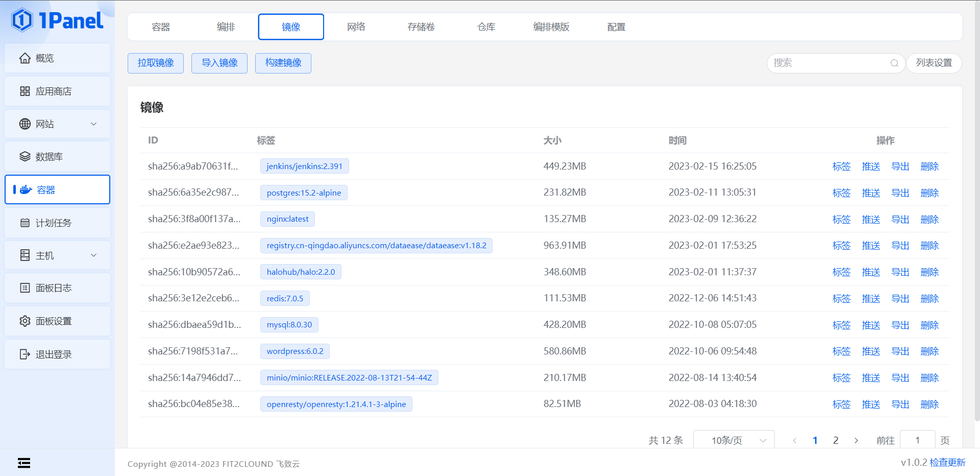The height and width of the screenshot is (476, 980).
Task: Click the mysql:8.0.30 tag
Action: (x=289, y=325)
